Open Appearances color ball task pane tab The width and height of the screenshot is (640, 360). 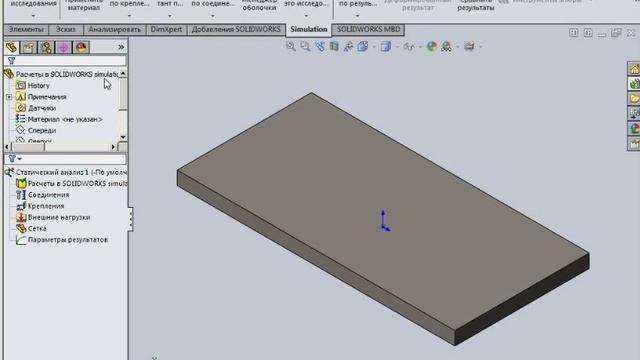[634, 129]
